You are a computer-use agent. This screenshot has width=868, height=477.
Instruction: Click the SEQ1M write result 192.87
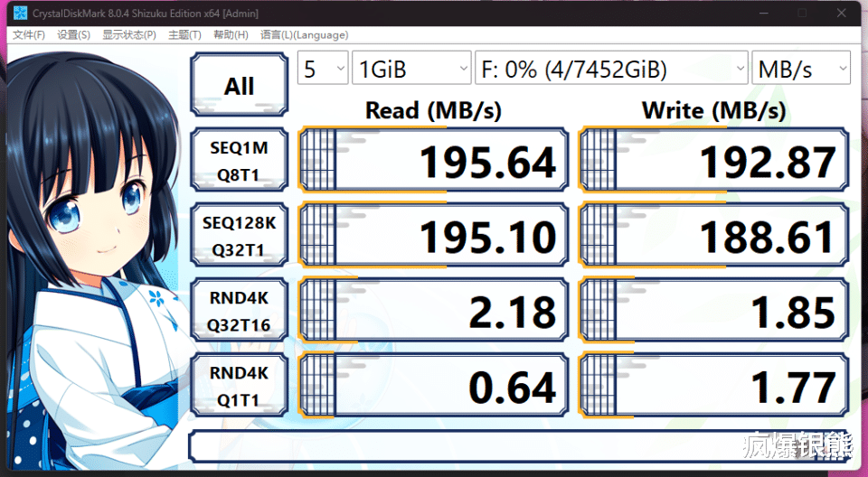point(714,160)
